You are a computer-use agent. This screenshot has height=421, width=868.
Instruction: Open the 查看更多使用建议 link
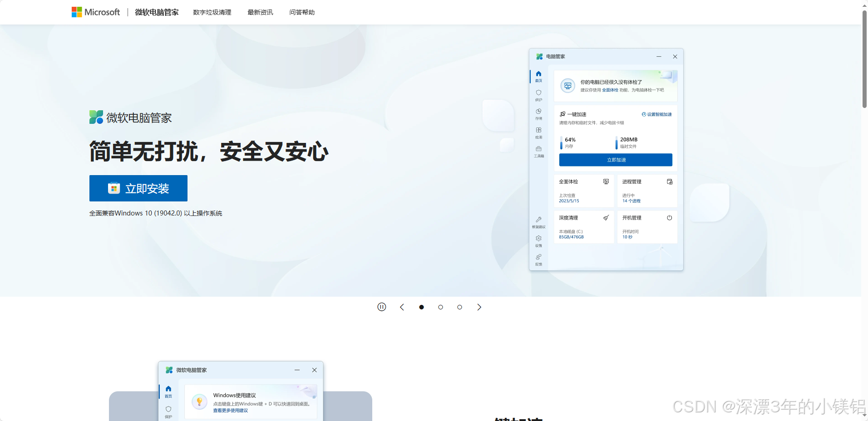pyautogui.click(x=231, y=411)
